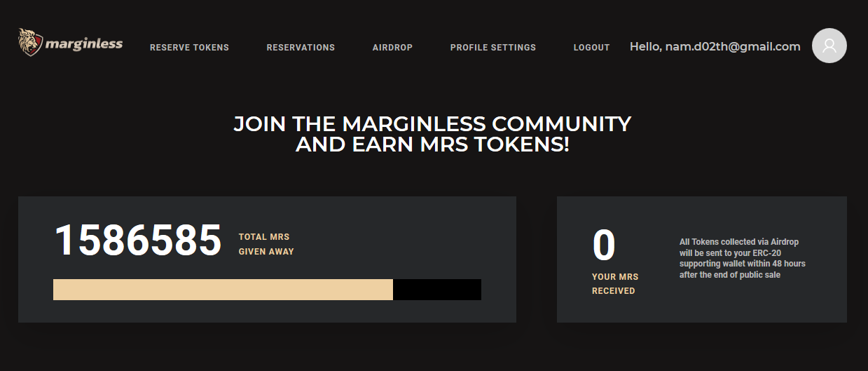Click the 1586585 total counter number

pos(138,241)
